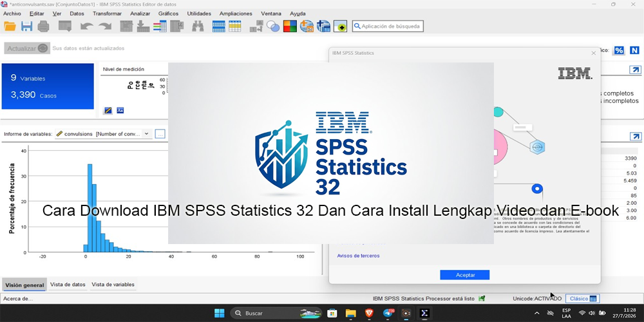Open the Ampliaciones menu

click(x=236, y=14)
